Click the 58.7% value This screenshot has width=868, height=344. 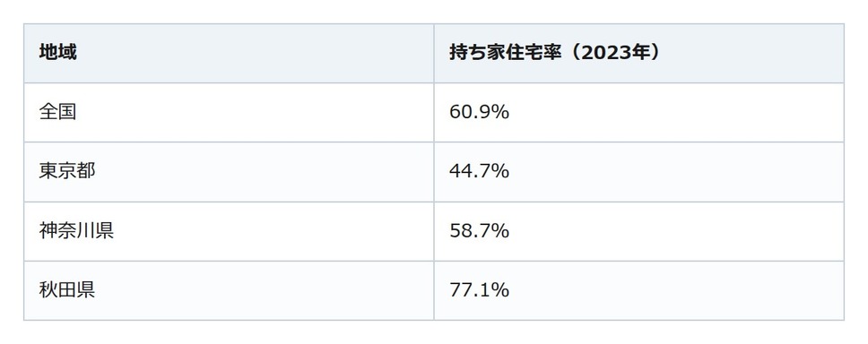(x=480, y=231)
